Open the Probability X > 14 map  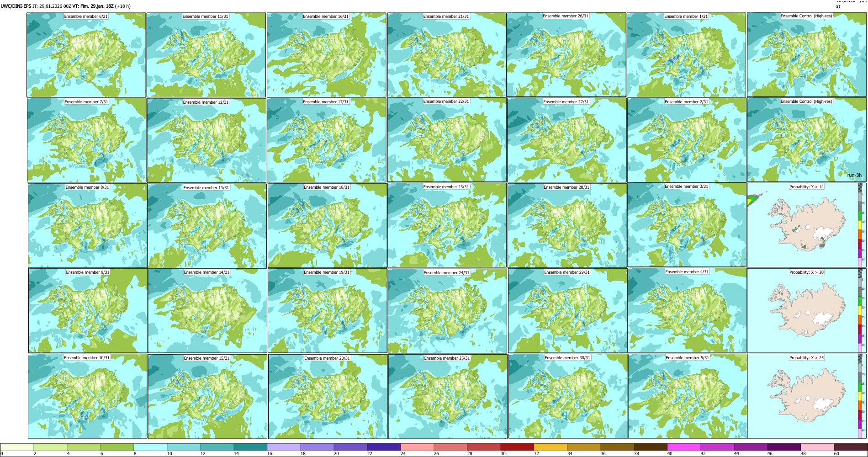806,225
